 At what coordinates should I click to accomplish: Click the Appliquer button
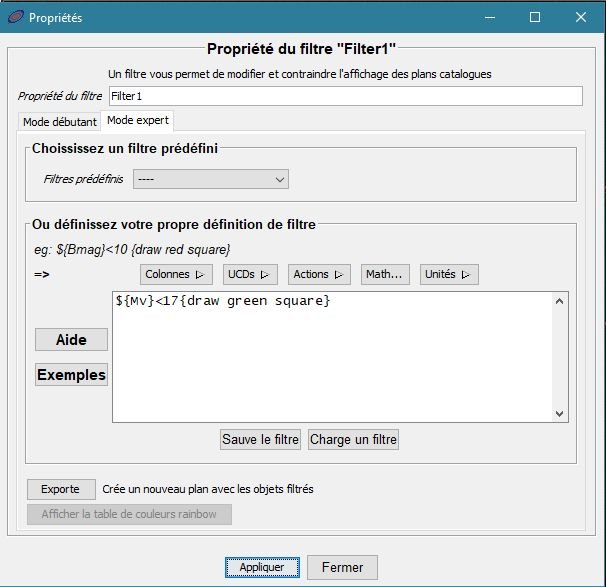(262, 567)
